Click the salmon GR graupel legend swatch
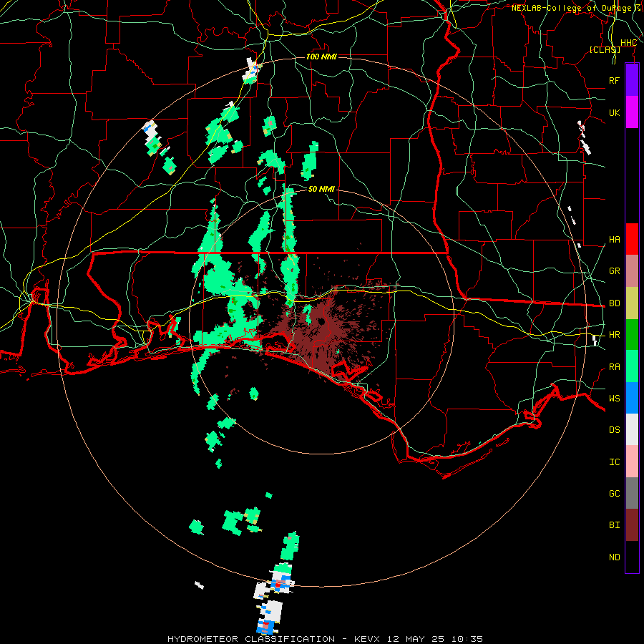Screen dimensions: 644x644 [x=632, y=271]
